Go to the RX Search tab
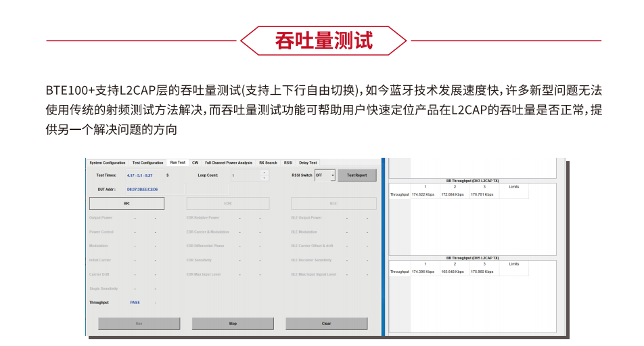Viewport: 644px width, 346px height. (x=268, y=163)
